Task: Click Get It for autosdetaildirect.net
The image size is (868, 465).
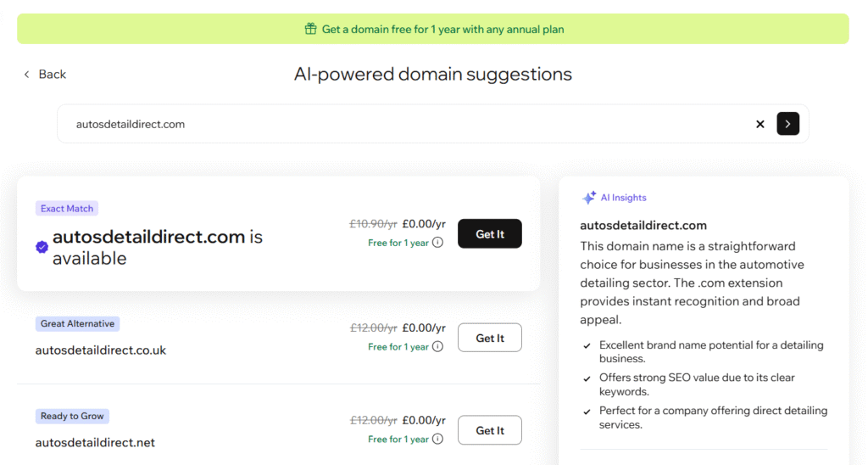Action: [490, 430]
